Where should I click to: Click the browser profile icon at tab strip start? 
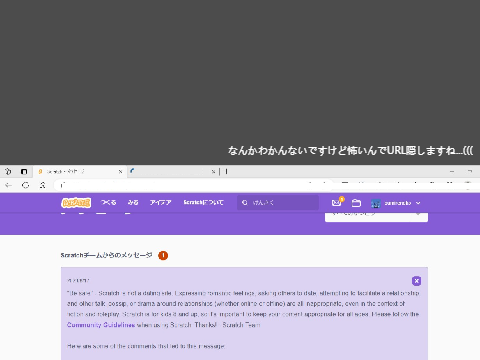pyautogui.click(x=8, y=171)
